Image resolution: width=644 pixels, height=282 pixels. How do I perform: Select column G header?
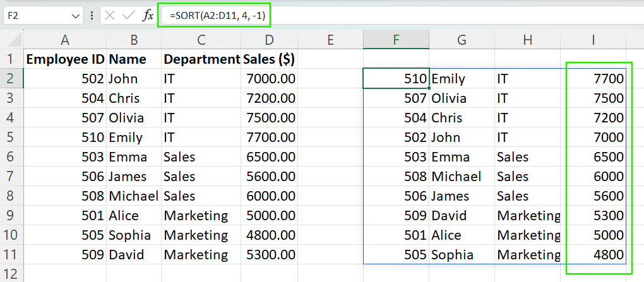point(462,40)
